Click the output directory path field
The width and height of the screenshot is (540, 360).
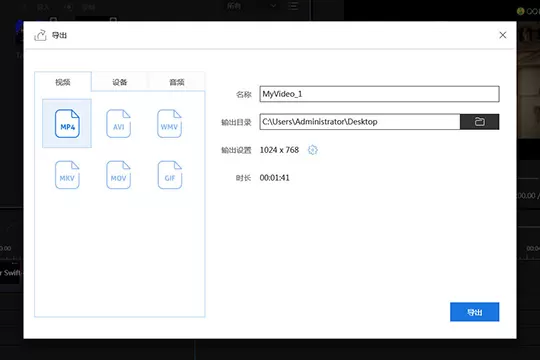(x=360, y=122)
